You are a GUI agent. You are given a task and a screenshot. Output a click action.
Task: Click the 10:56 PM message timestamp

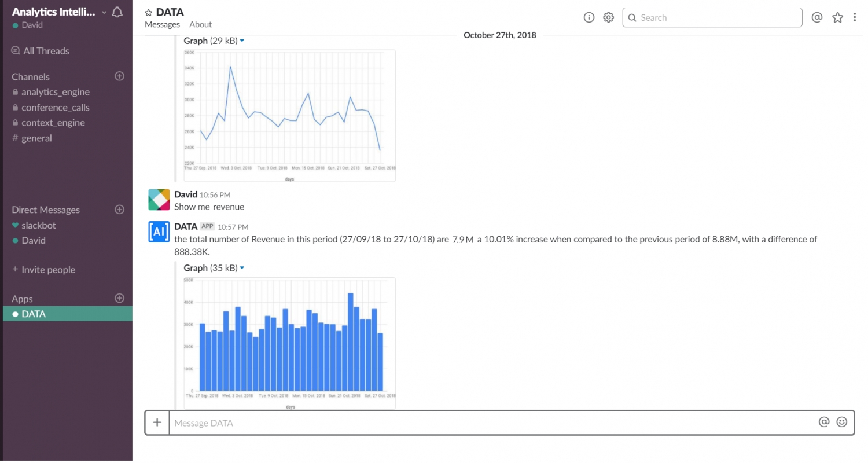tap(215, 195)
